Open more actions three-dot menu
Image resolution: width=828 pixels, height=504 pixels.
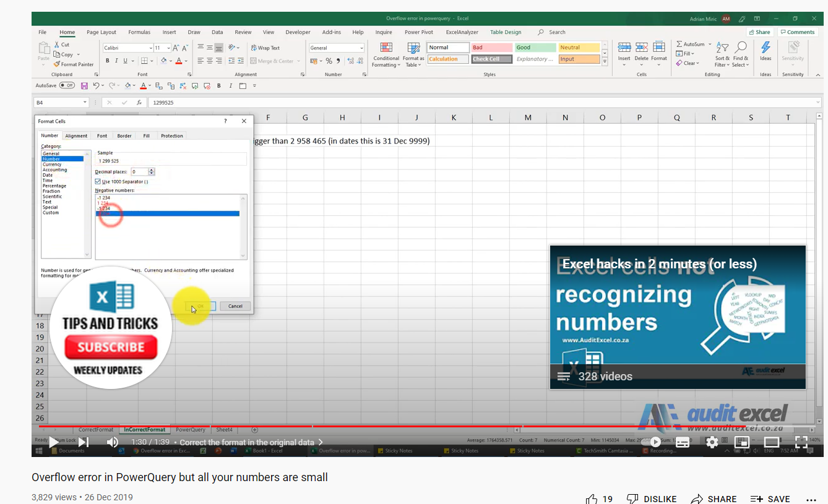(x=812, y=499)
